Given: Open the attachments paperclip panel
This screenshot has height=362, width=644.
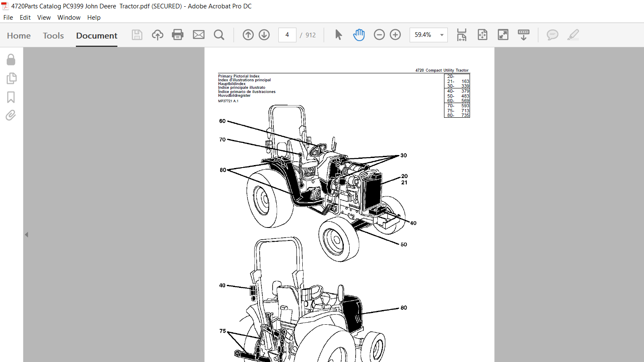Looking at the screenshot, I should click(x=11, y=115).
